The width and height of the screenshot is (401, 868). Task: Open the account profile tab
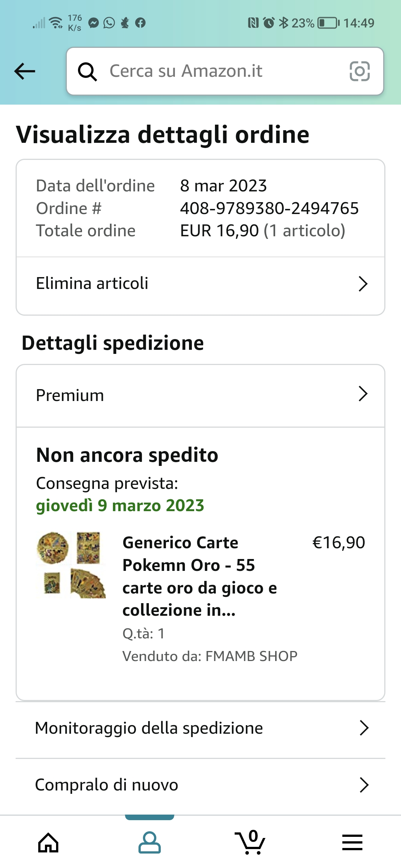pos(149,843)
